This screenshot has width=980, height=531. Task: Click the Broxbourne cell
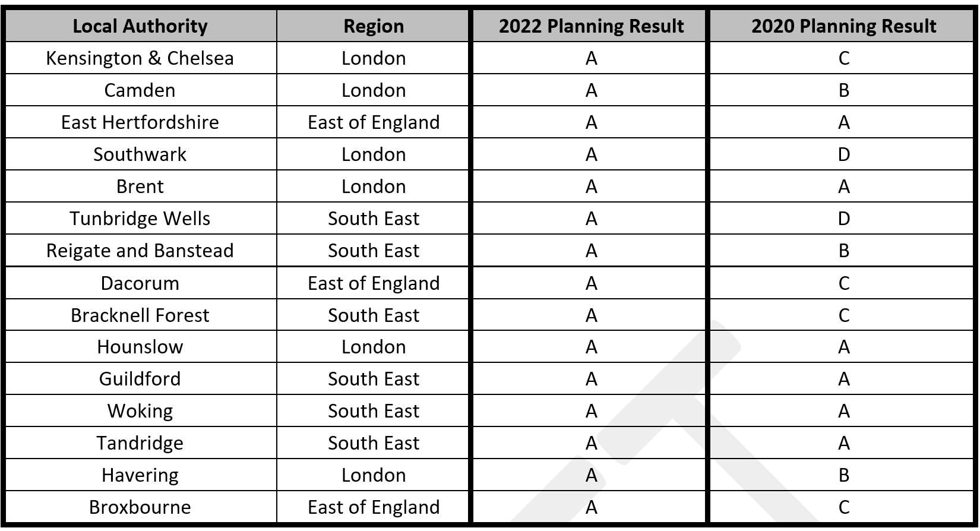[x=140, y=507]
